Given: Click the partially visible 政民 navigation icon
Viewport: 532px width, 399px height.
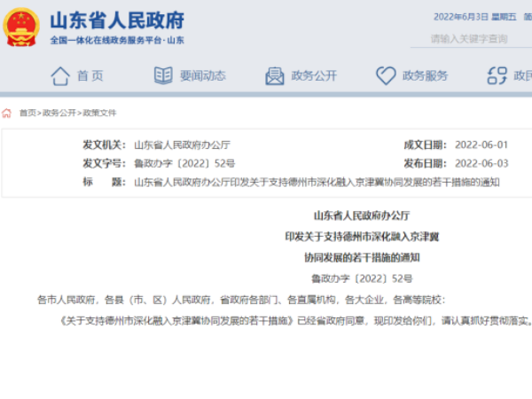Looking at the screenshot, I should [x=496, y=75].
